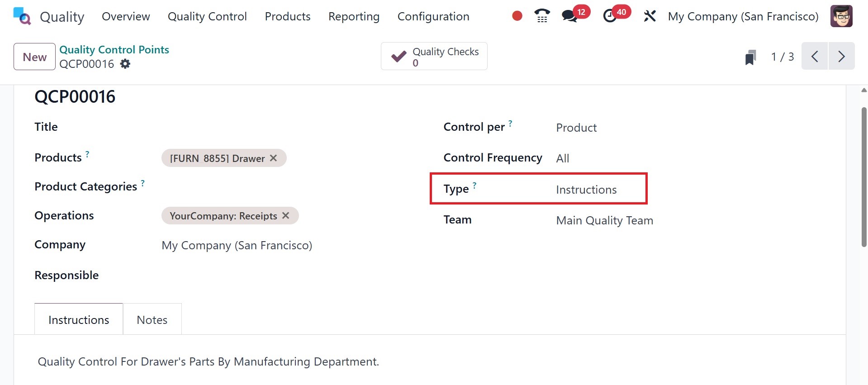
Task: Open the discuss messages icon
Action: coord(569,16)
